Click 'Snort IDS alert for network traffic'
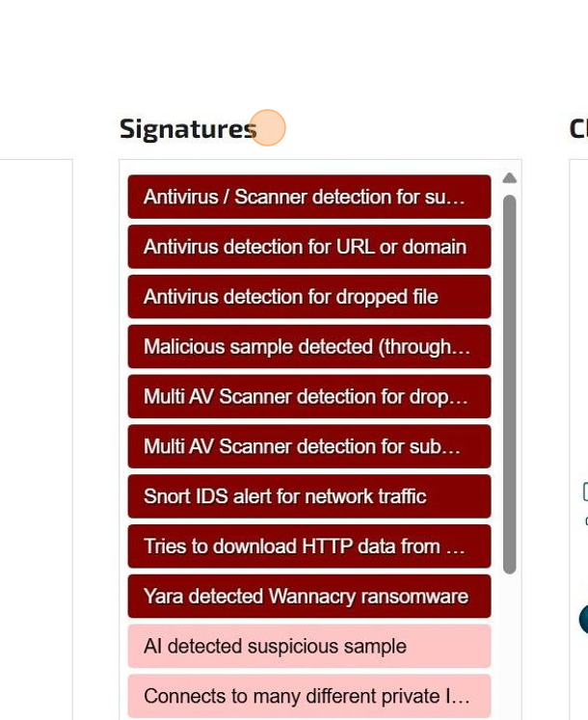The height and width of the screenshot is (720, 588). 308,497
